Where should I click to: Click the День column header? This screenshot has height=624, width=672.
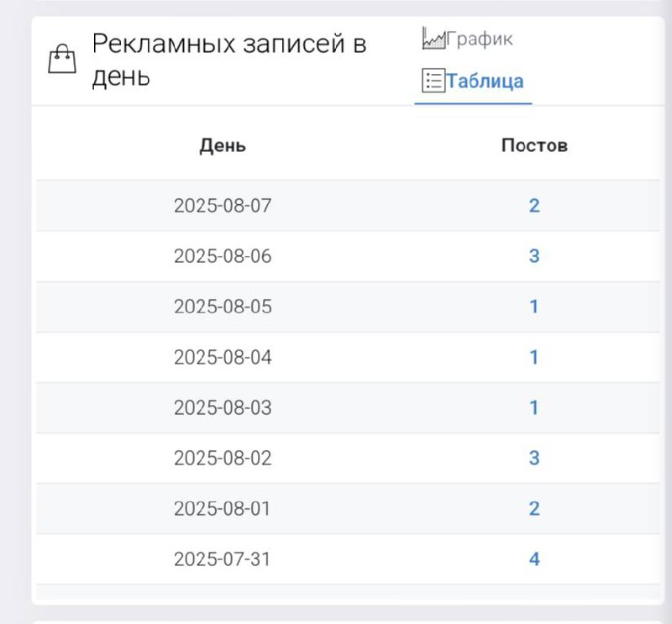click(x=223, y=145)
